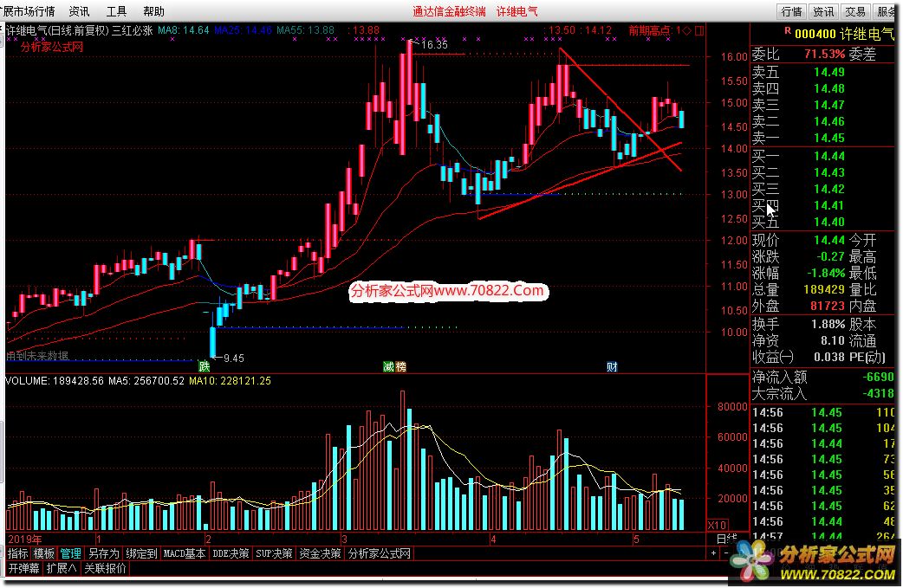Open the 帮助 menu
Viewport: 903px width, 588px height.
[153, 11]
